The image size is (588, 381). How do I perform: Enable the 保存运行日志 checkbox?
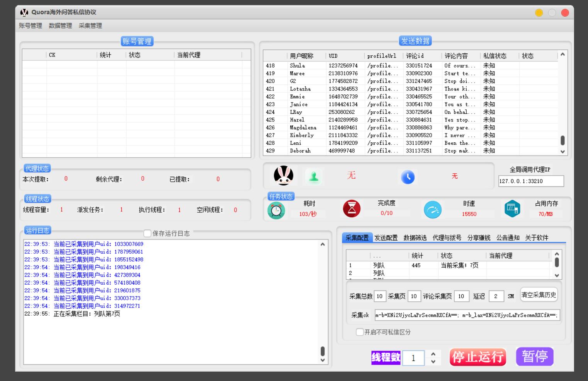147,233
